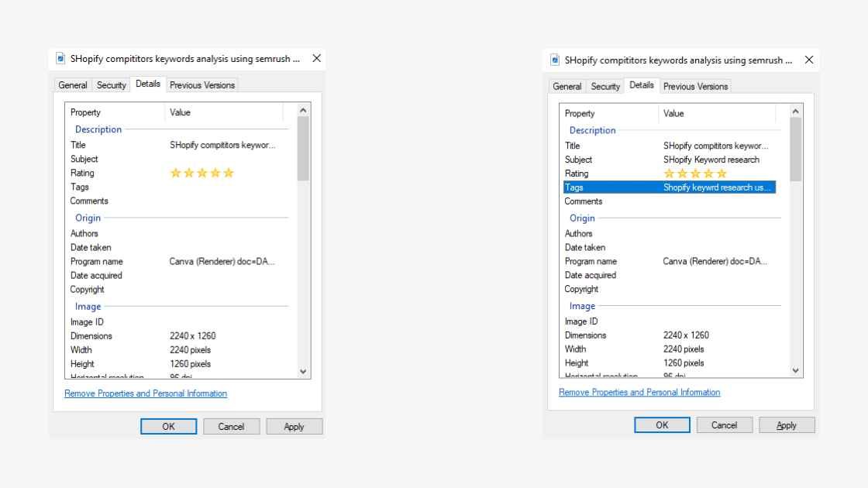Click the empty Subject value in the left dialog
The height and width of the screenshot is (488, 868).
point(224,160)
